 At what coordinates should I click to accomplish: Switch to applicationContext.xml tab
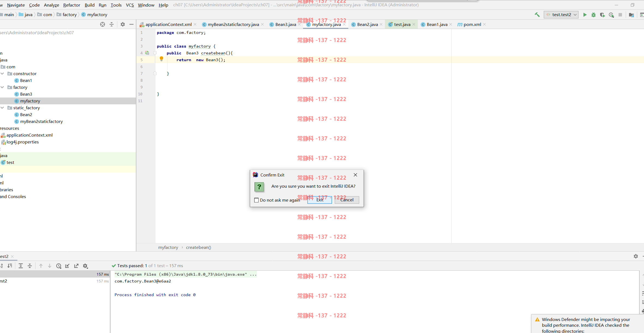[168, 24]
